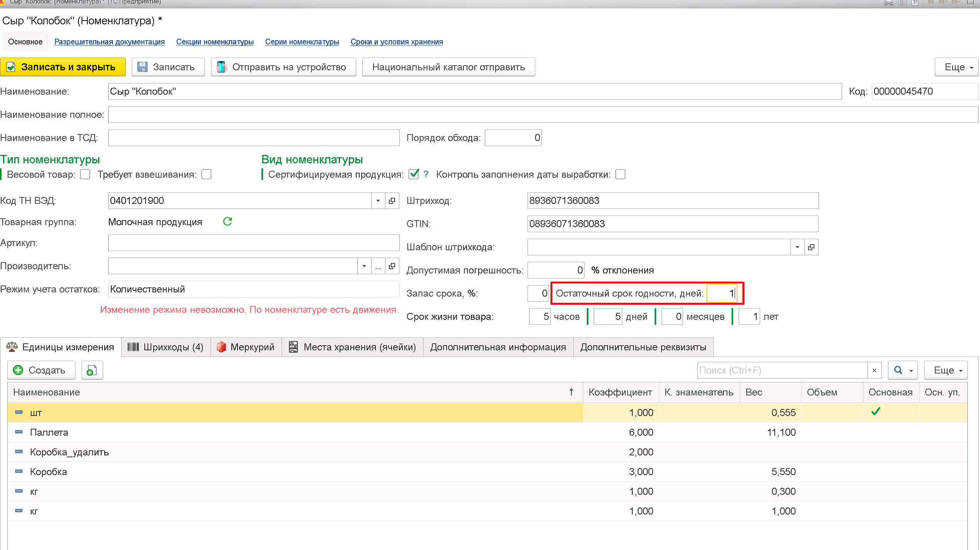Enable the Весовой товар checkbox
The height and width of the screenshot is (550, 980).
[85, 175]
